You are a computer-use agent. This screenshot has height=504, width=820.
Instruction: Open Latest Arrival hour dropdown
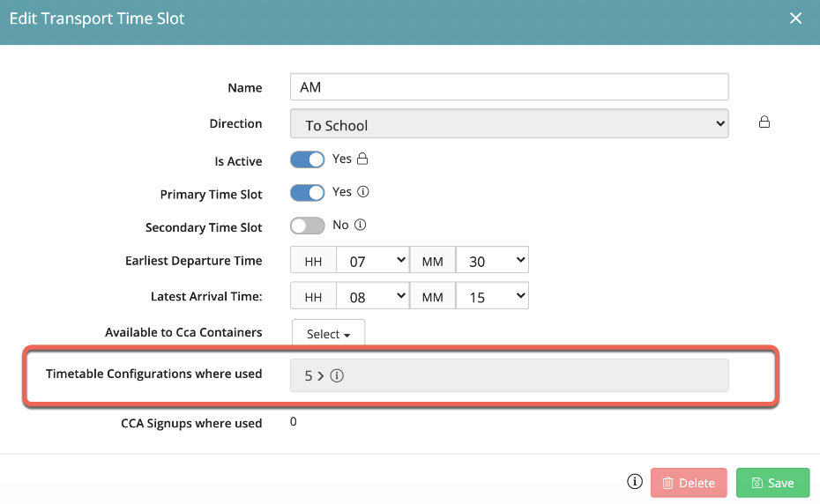click(374, 297)
